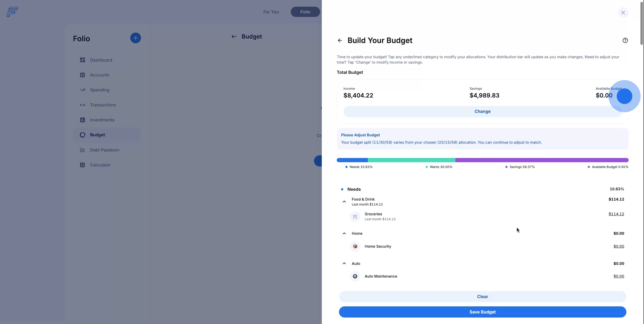Screen dimensions: 644x324
Task: Collapse the Food & Drink category
Action: click(344, 202)
